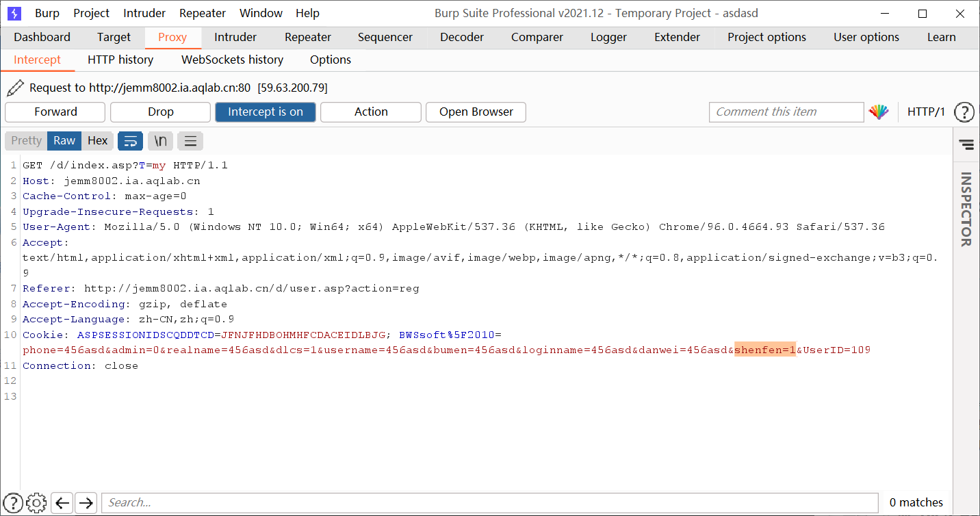
Task: Open the proxy Options sub-tab
Action: coord(331,60)
